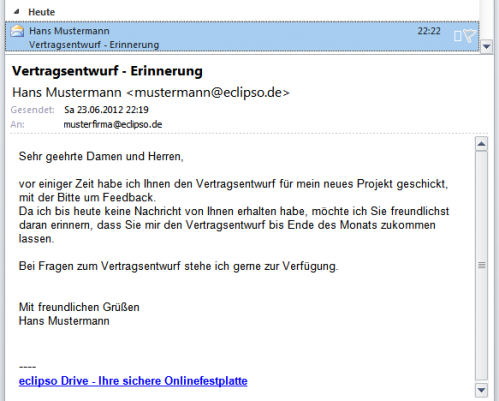Screen dimensions: 499x401
Task: Click the greeting 'Sehr geehrte Damen und Herren,'
Action: 101,156
